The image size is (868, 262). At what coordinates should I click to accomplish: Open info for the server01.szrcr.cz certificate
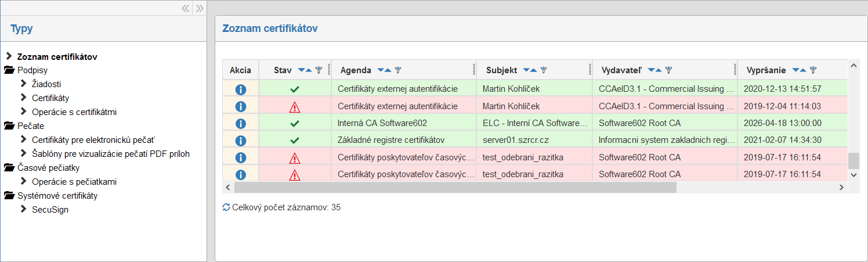coord(241,141)
